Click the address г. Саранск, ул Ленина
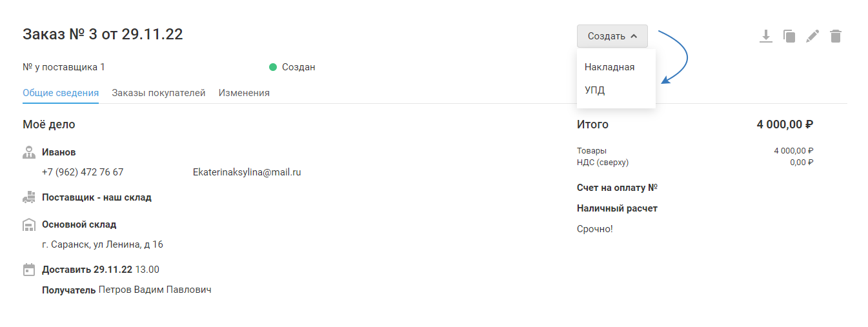The height and width of the screenshot is (327, 868). coord(102,244)
